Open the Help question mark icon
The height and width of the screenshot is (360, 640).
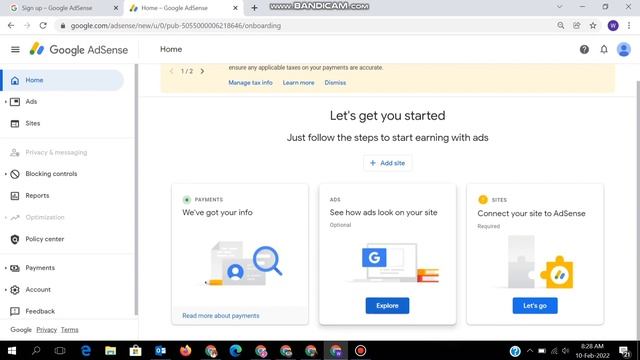(584, 49)
